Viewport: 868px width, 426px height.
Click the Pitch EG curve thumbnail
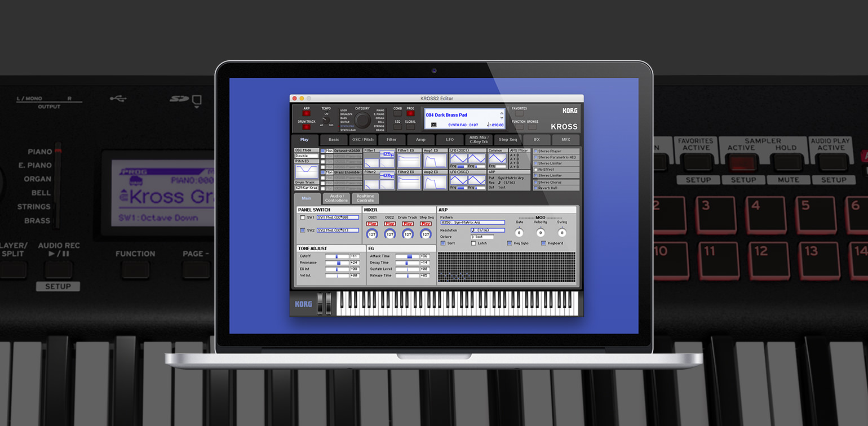click(306, 172)
